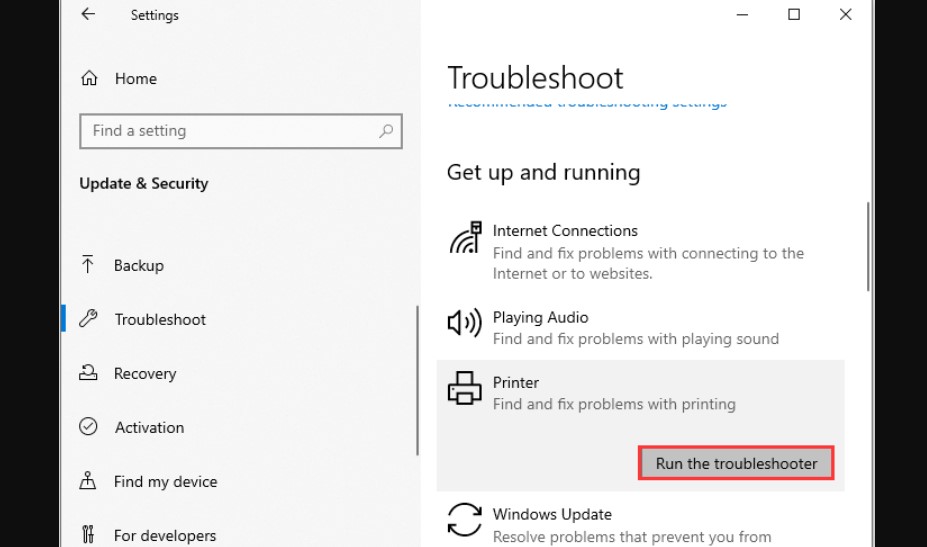Open Recommended troubleshooting settings link
Screen dimensions: 927x547
click(587, 105)
